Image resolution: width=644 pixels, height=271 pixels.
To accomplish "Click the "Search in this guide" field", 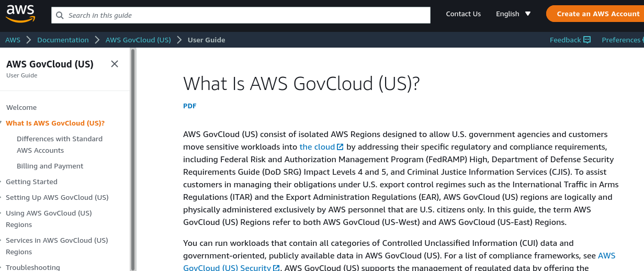I will pyautogui.click(x=241, y=15).
